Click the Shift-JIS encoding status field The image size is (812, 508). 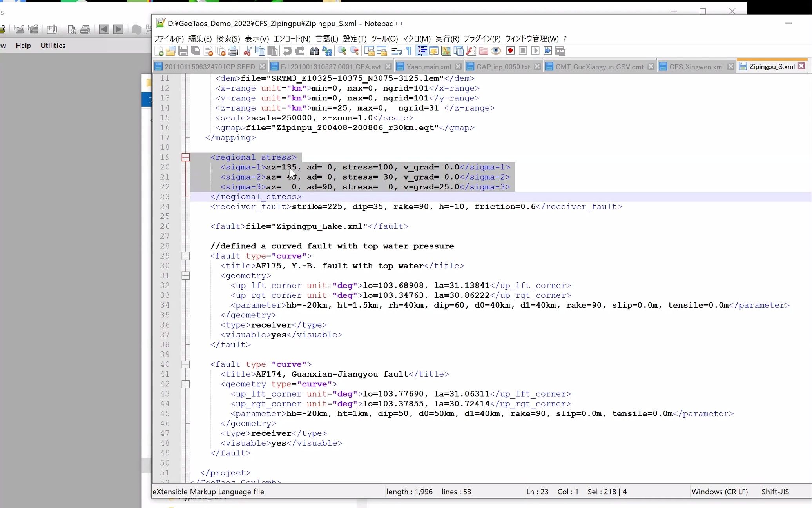[x=775, y=492]
